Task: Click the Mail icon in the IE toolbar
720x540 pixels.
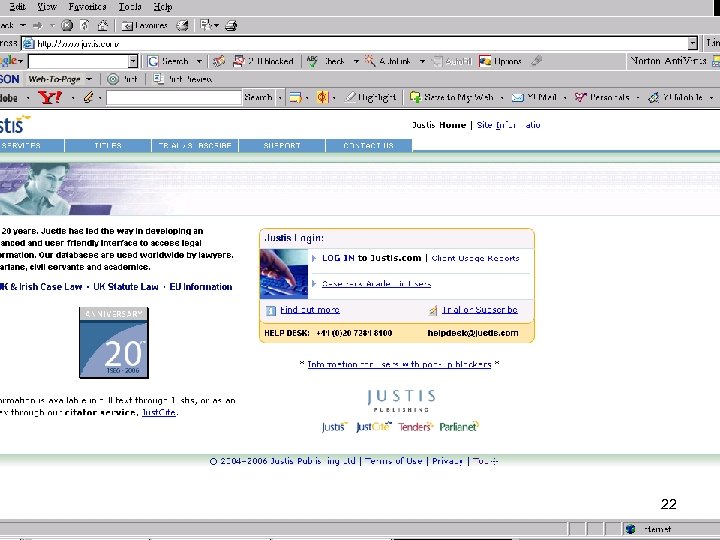Action: [x=205, y=25]
